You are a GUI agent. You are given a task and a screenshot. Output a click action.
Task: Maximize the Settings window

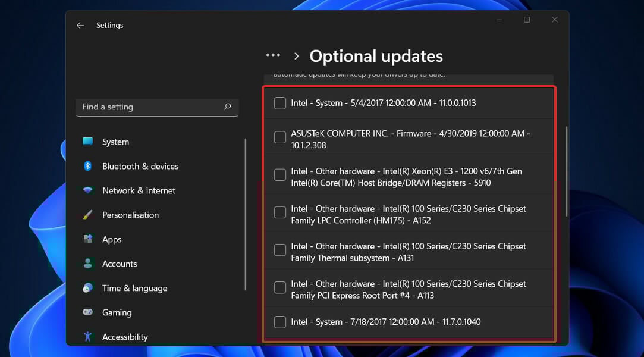(527, 20)
